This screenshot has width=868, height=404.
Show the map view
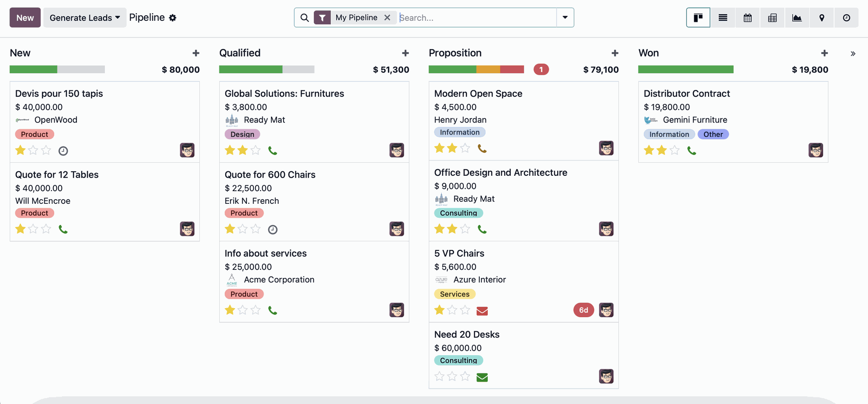click(821, 18)
